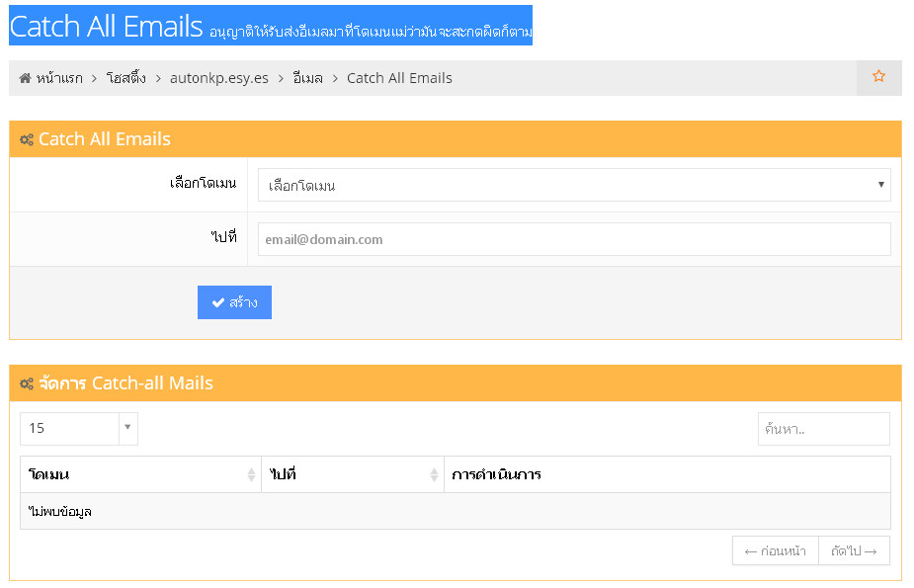Go to หน้าแรก breadcrumb link
914x588 pixels.
point(59,78)
